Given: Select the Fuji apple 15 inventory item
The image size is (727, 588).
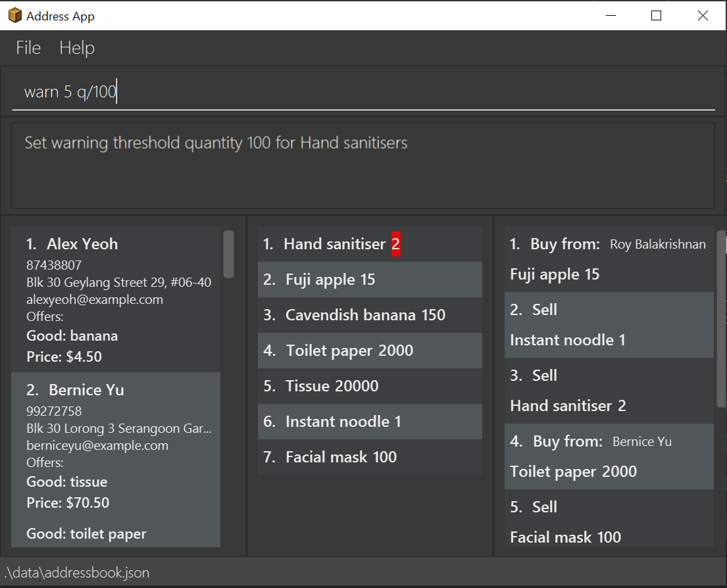Looking at the screenshot, I should [x=370, y=280].
